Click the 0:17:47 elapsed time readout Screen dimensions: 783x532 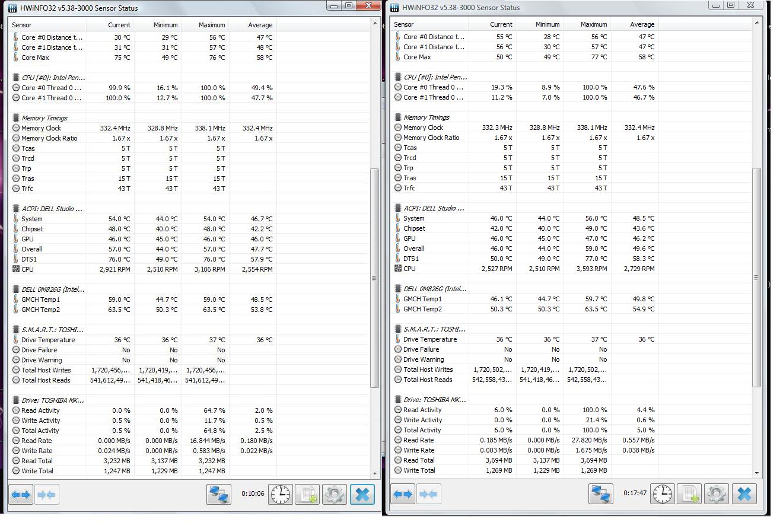(635, 493)
